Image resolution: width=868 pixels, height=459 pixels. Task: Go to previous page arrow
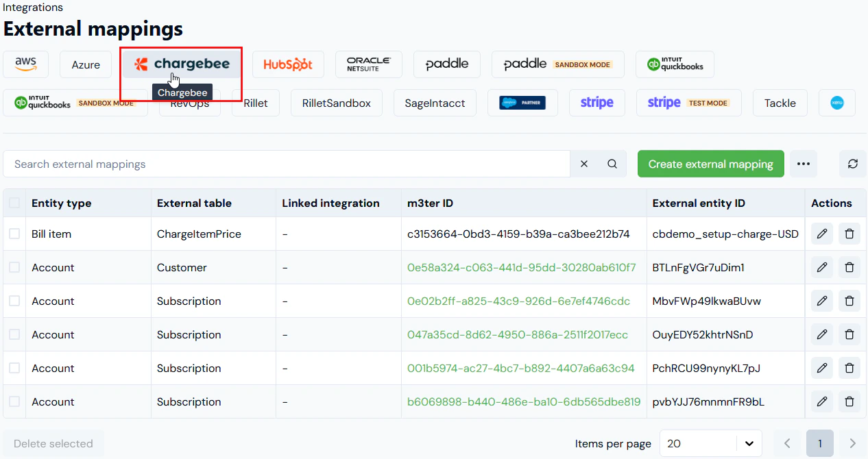787,443
